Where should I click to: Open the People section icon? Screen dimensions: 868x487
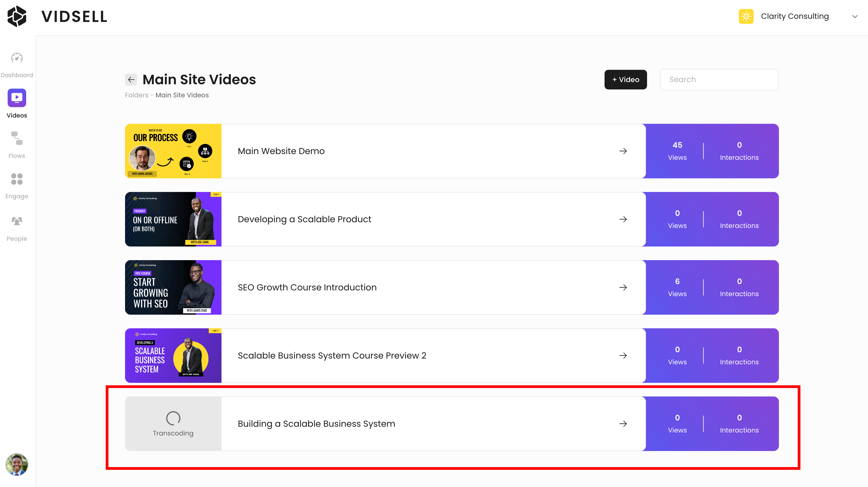[x=17, y=221]
